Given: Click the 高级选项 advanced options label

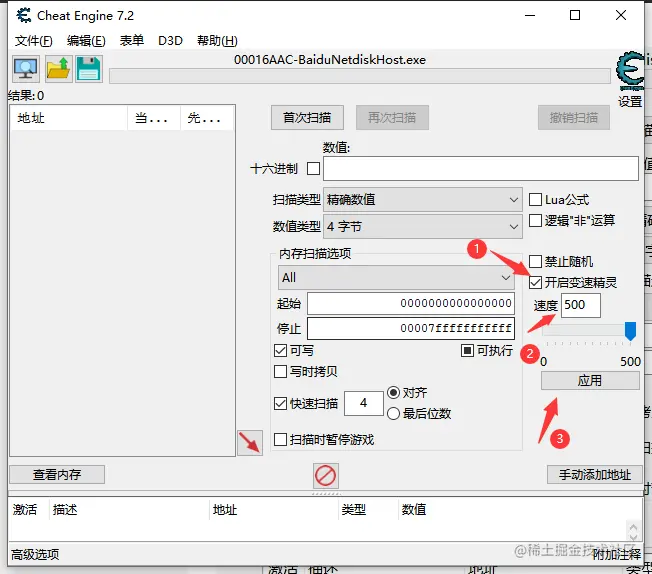Looking at the screenshot, I should (35, 554).
